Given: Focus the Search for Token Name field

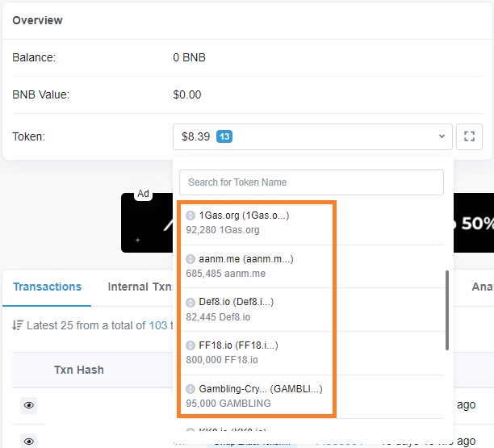Looking at the screenshot, I should (311, 182).
